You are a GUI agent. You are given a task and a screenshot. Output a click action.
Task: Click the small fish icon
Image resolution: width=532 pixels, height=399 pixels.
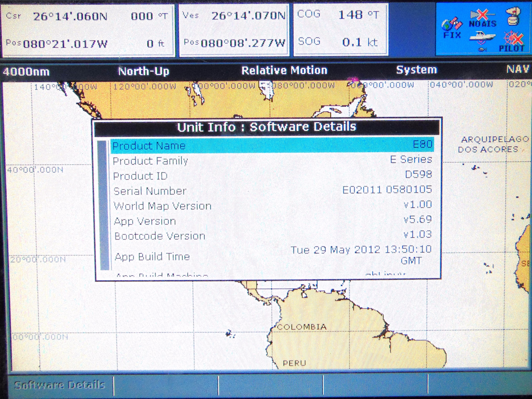tap(482, 49)
